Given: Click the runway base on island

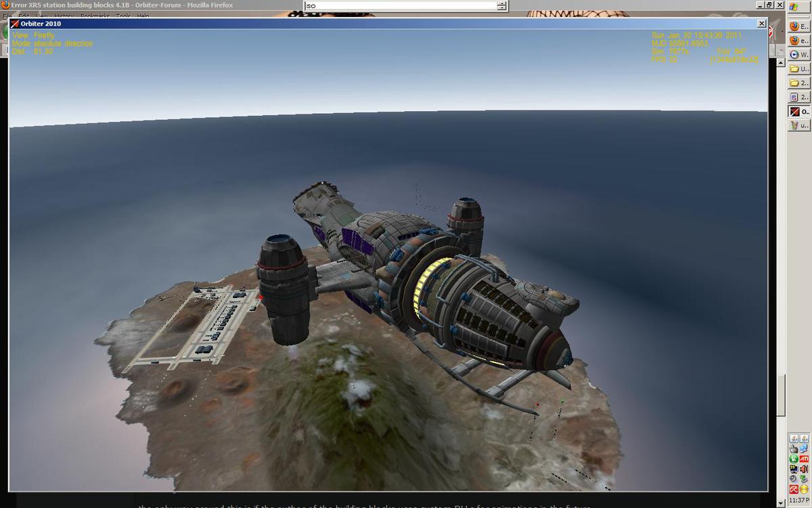Looking at the screenshot, I should 193,327.
